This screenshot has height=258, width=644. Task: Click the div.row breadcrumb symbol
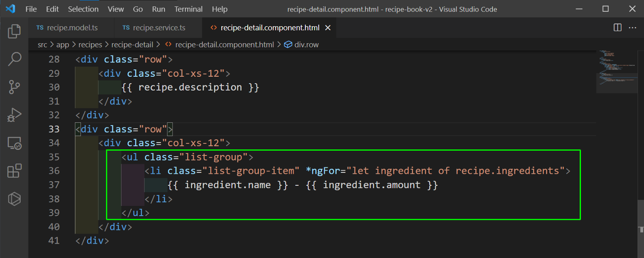point(302,45)
